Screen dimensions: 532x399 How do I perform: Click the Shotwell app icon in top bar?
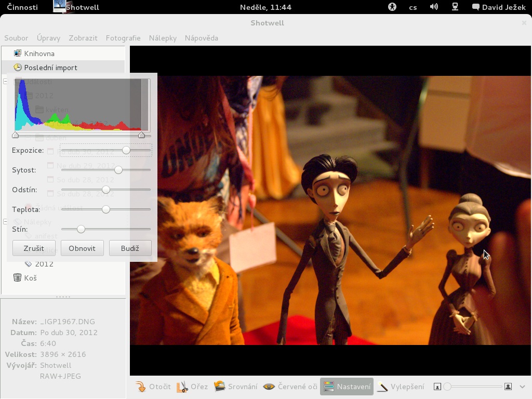tap(59, 6)
